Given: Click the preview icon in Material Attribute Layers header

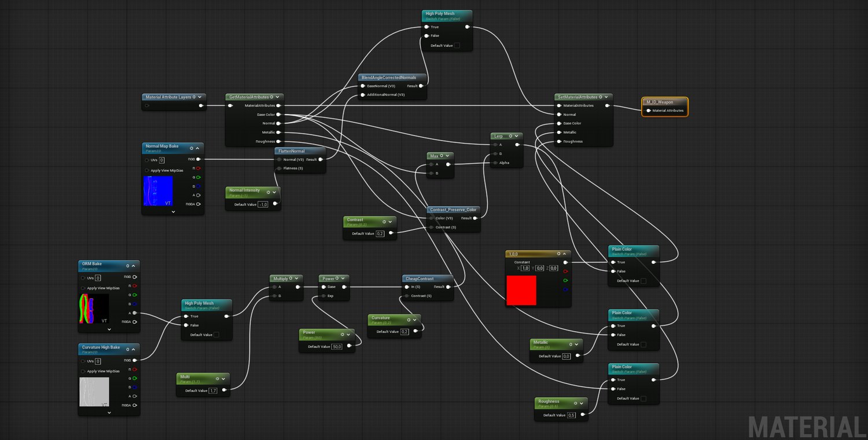Looking at the screenshot, I should pyautogui.click(x=194, y=97).
